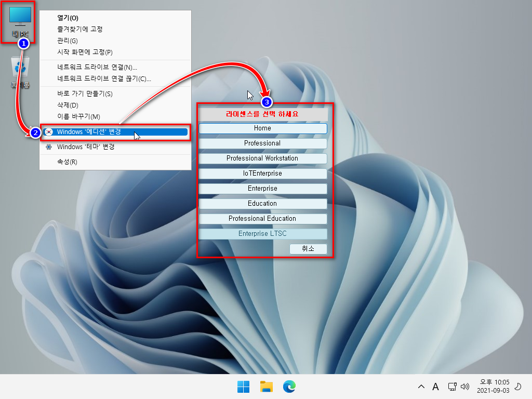
Task: Launch File Explorer from taskbar
Action: pyautogui.click(x=267, y=387)
